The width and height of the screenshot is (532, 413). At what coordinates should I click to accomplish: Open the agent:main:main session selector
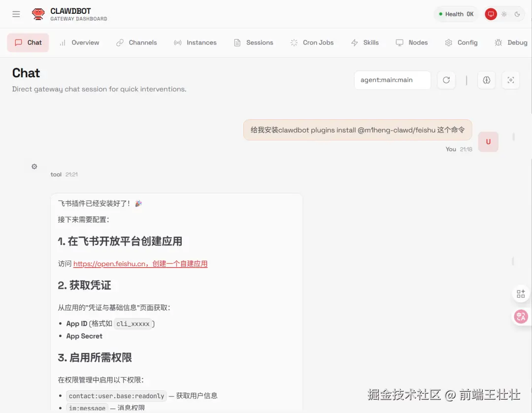pyautogui.click(x=393, y=80)
